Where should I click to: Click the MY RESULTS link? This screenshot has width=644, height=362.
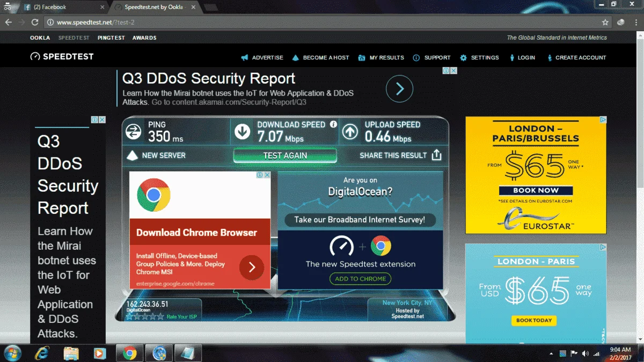[x=387, y=57]
